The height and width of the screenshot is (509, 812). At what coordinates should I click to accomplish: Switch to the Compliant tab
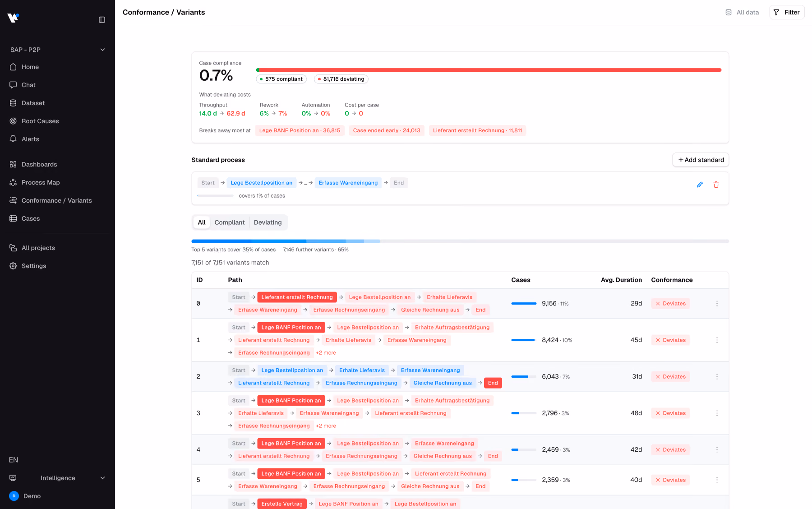(x=230, y=222)
